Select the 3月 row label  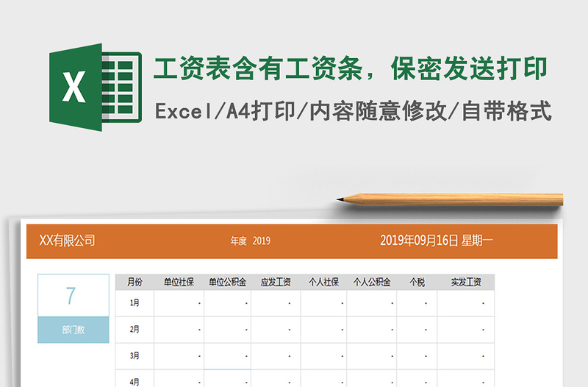pos(135,356)
